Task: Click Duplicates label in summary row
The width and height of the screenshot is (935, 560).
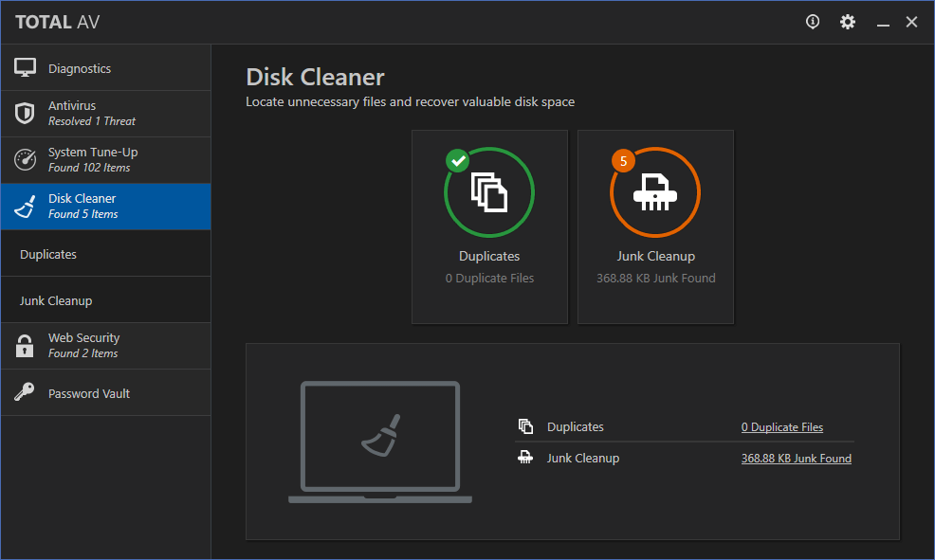Action: 576,427
